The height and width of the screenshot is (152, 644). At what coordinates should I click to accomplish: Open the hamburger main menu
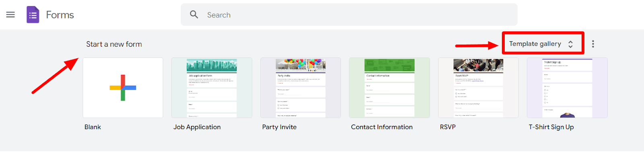click(x=10, y=15)
